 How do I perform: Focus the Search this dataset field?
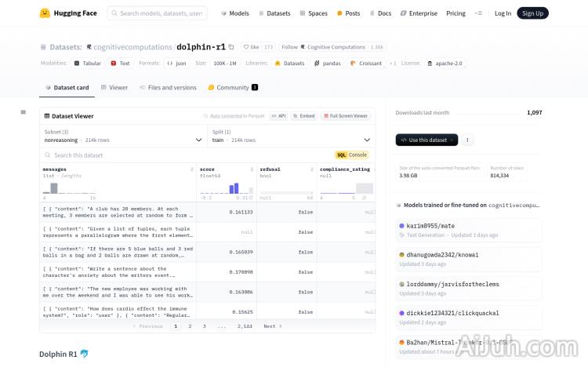(x=118, y=155)
